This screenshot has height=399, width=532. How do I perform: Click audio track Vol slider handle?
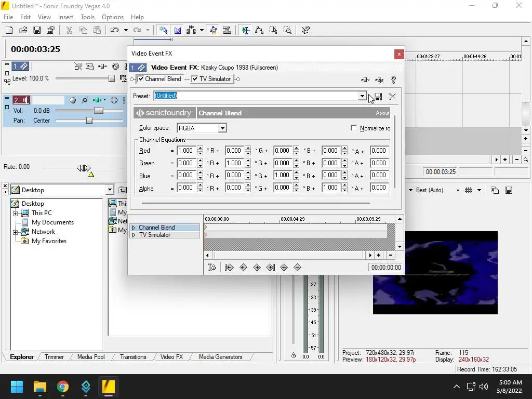(98, 111)
